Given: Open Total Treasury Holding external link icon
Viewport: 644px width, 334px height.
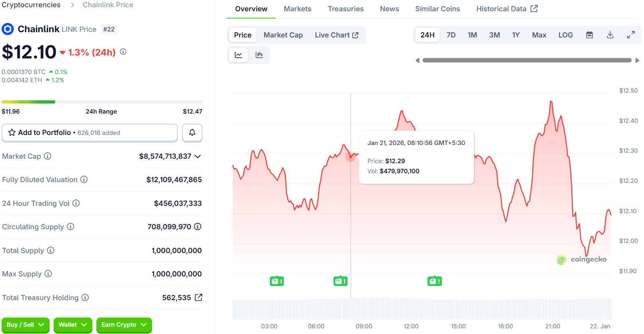Looking at the screenshot, I should (x=198, y=297).
